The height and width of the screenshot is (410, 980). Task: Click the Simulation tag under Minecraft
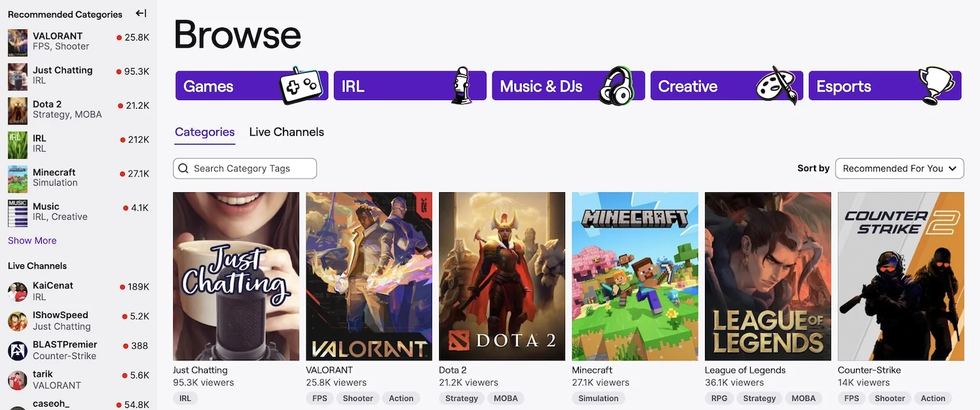(x=598, y=398)
